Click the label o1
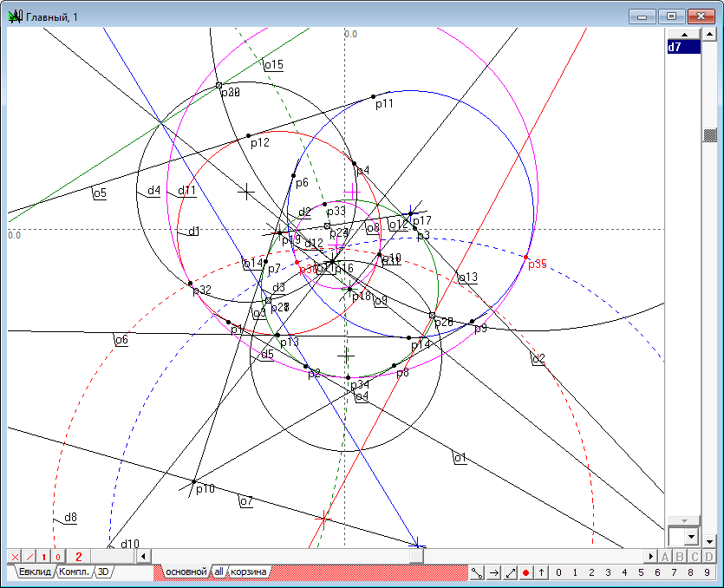Viewport: 724px width, 588px height. tap(460, 458)
